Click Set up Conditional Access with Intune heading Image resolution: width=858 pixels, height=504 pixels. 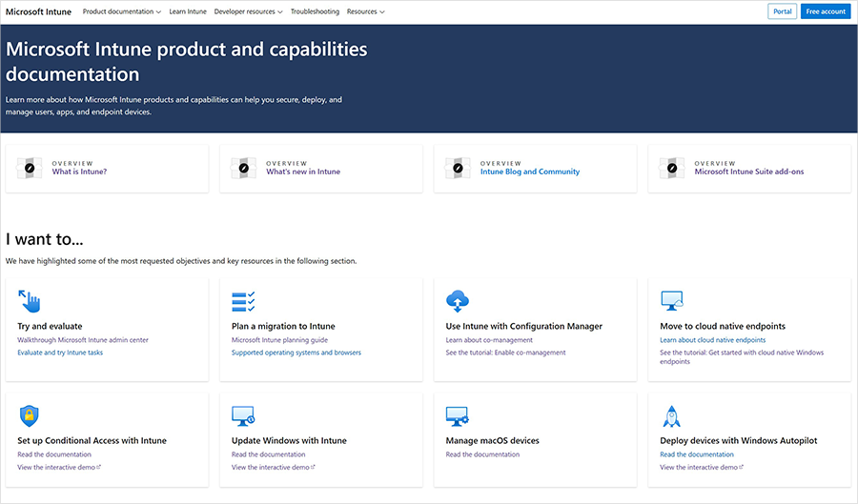point(92,440)
